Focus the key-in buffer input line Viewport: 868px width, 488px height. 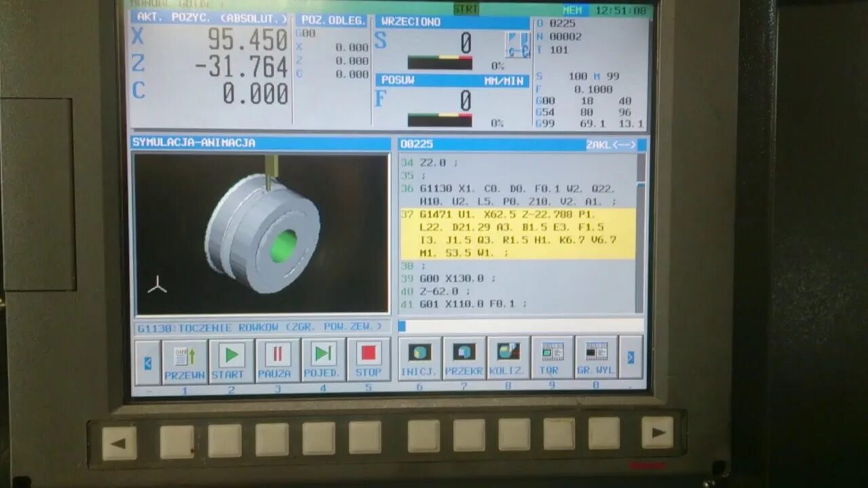(x=521, y=326)
